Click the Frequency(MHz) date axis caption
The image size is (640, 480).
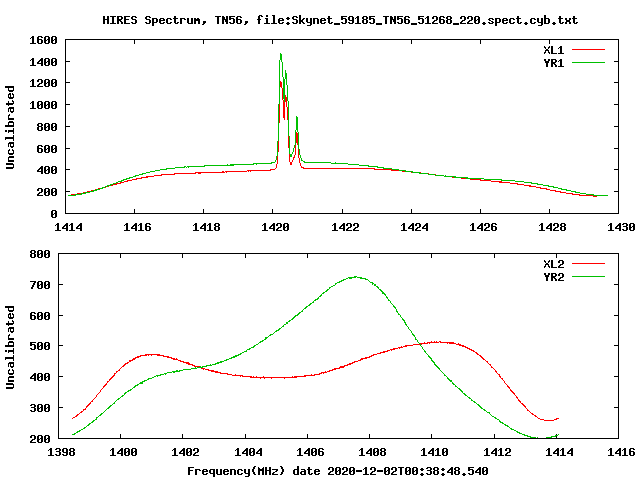coord(338,471)
